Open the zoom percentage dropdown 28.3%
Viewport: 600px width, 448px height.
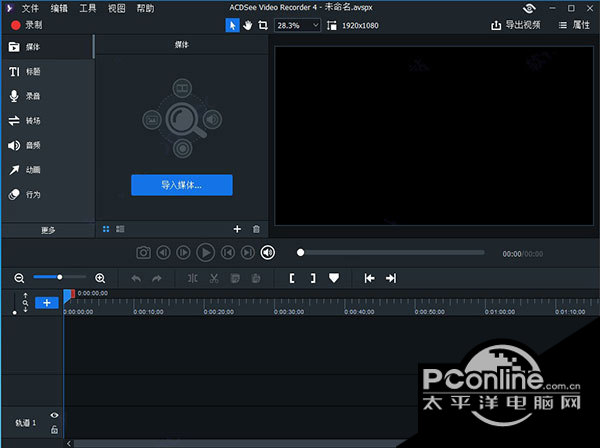click(298, 24)
